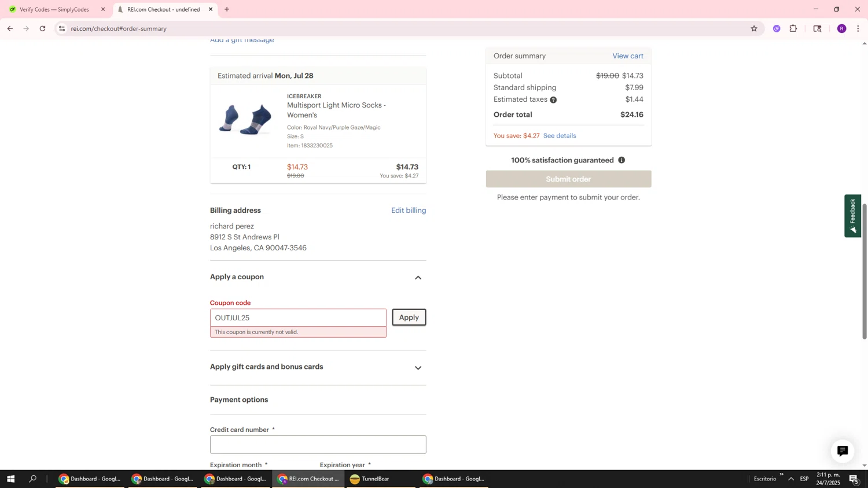Open the last Dashboard Chrome taskbar window
Viewport: 868px width, 488px height.
(454, 479)
